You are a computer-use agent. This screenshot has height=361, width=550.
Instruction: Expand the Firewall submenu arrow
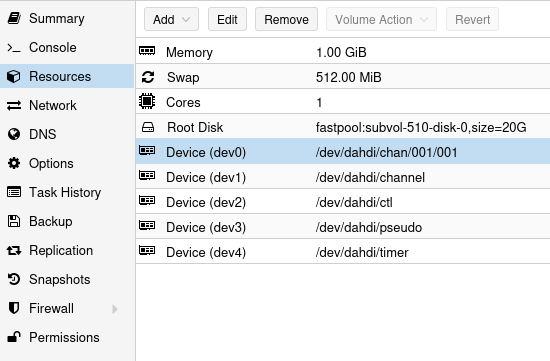pos(115,309)
